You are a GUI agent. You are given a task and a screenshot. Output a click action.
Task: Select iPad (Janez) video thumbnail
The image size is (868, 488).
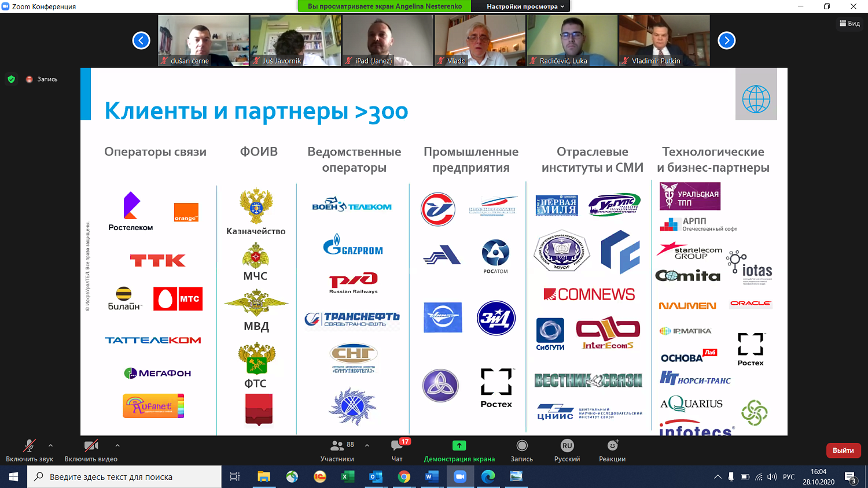coord(388,40)
